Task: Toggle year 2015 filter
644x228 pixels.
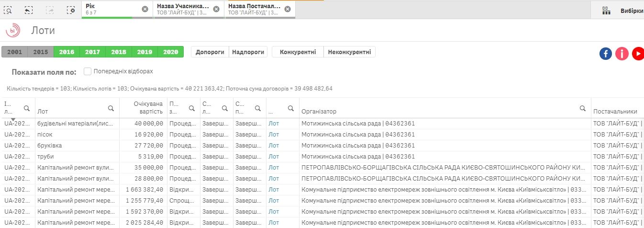Action: (41, 52)
